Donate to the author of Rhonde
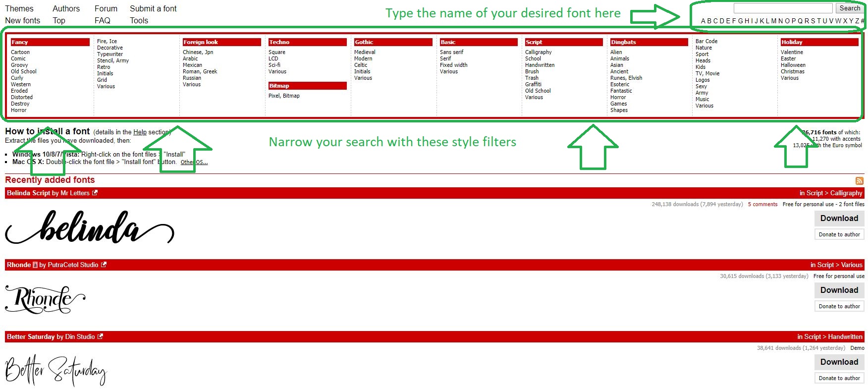Screen dimensions: 868x389 pos(839,306)
